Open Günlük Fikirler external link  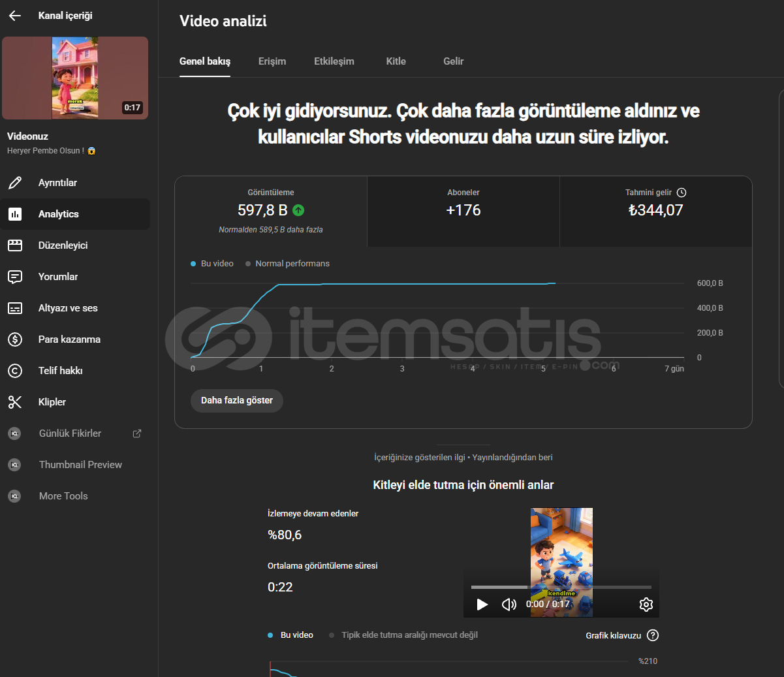point(136,433)
